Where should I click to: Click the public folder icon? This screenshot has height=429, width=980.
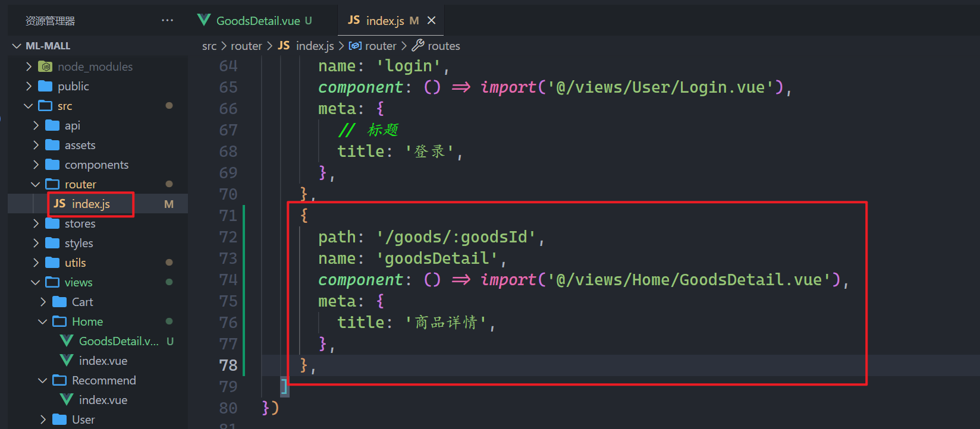pos(45,86)
